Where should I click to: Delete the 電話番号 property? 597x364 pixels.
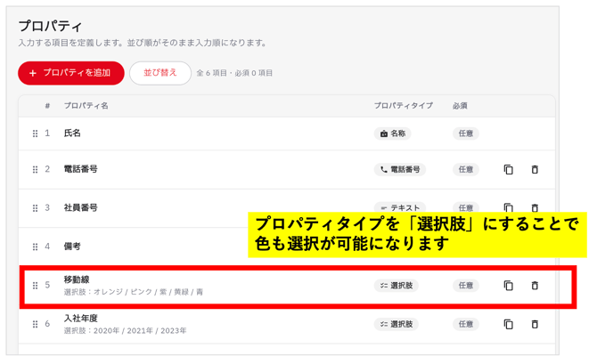[x=535, y=170]
